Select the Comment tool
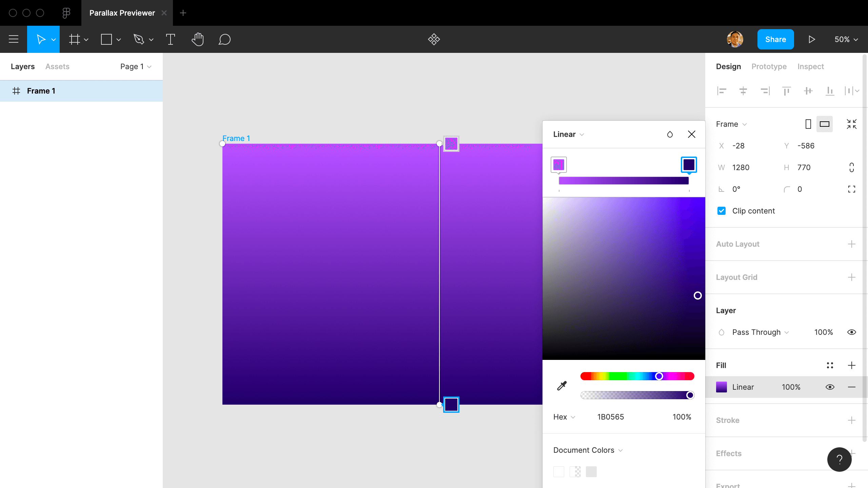The width and height of the screenshot is (868, 488). point(224,39)
